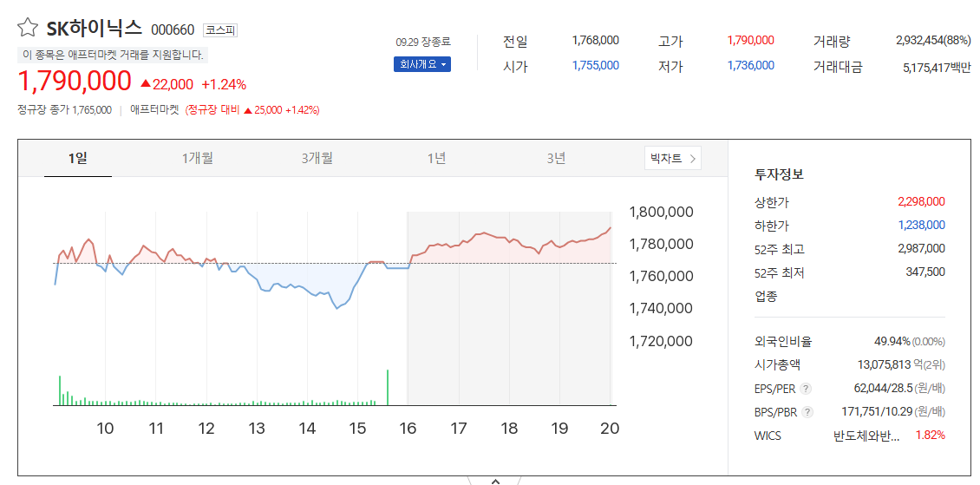The image size is (980, 485).
Task: Click the current price 1,790,000
Action: tap(75, 82)
